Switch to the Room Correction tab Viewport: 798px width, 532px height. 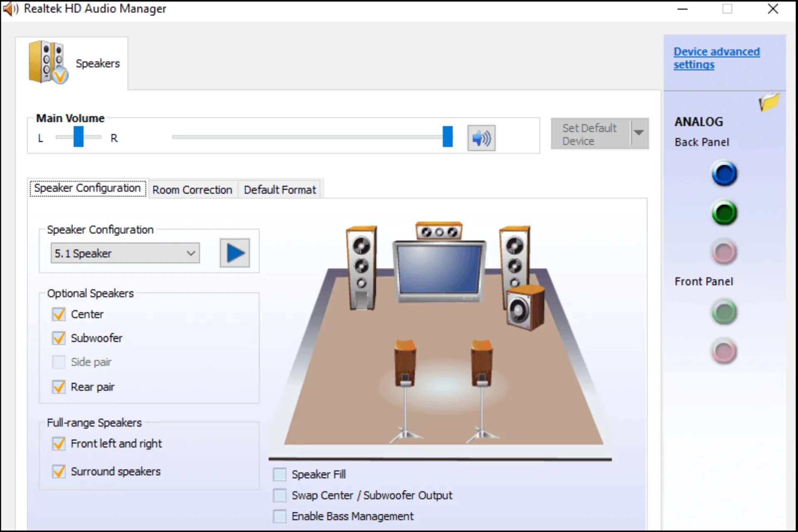tap(191, 189)
